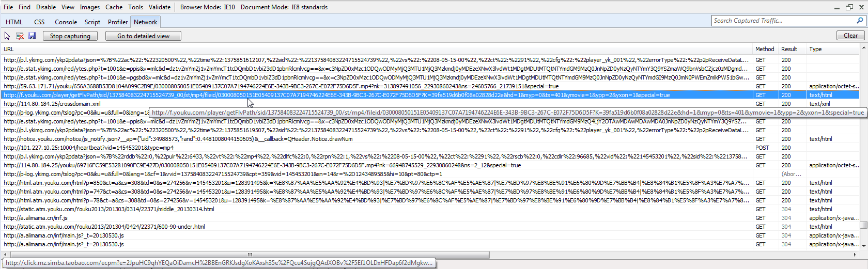Open the Tools menu
This screenshot has height=269, width=868.
(x=136, y=7)
